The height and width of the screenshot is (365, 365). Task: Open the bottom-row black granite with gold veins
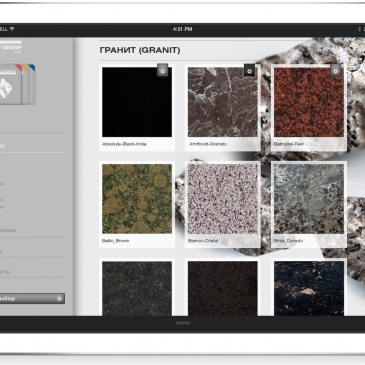coord(309,288)
